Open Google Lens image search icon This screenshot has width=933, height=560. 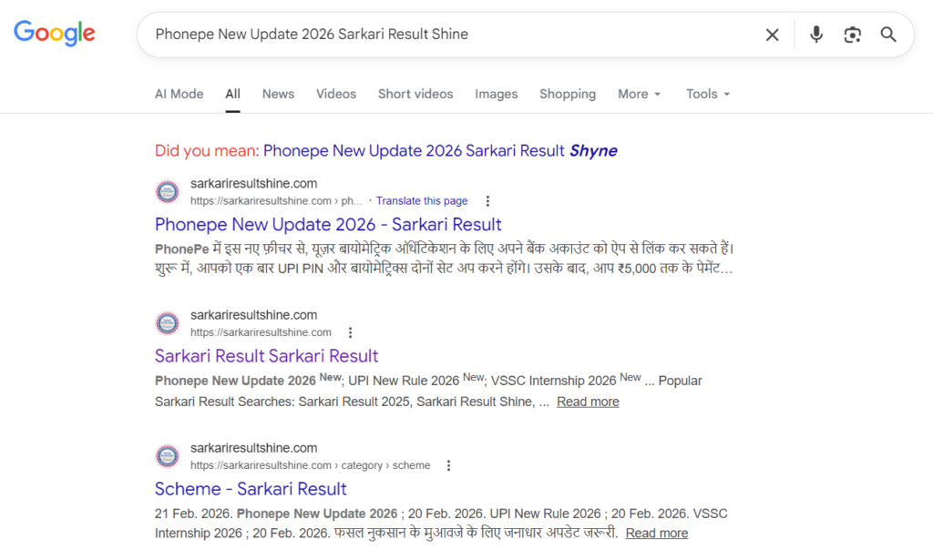[x=852, y=35]
